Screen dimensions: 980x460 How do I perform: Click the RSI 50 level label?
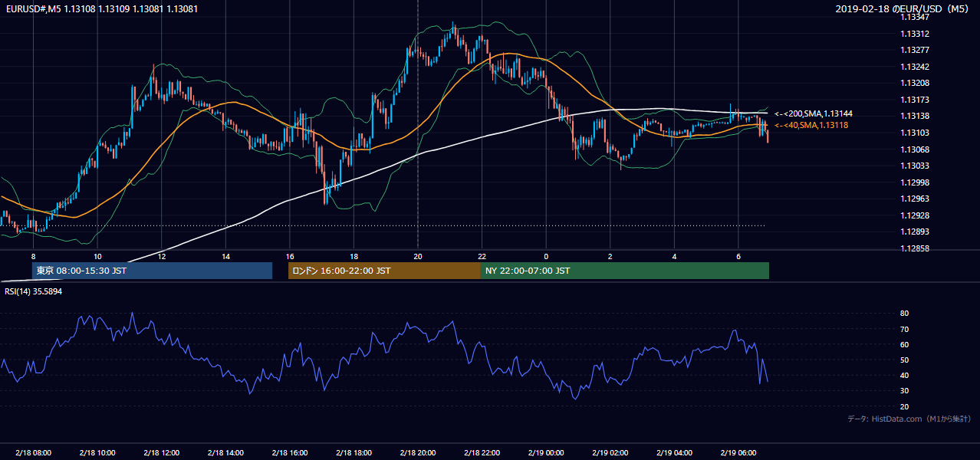[x=904, y=360]
